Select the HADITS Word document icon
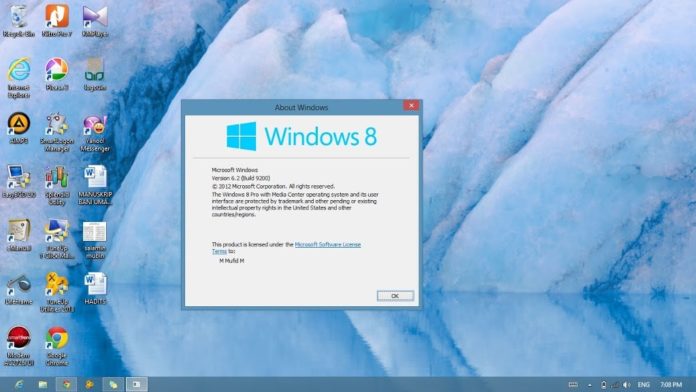This screenshot has height=392, width=696. click(x=95, y=289)
